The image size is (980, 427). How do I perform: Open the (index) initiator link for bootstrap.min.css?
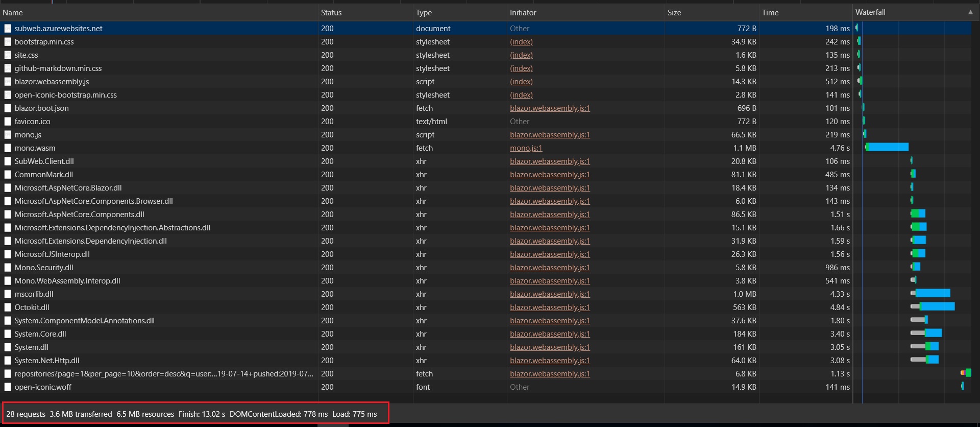pos(521,42)
